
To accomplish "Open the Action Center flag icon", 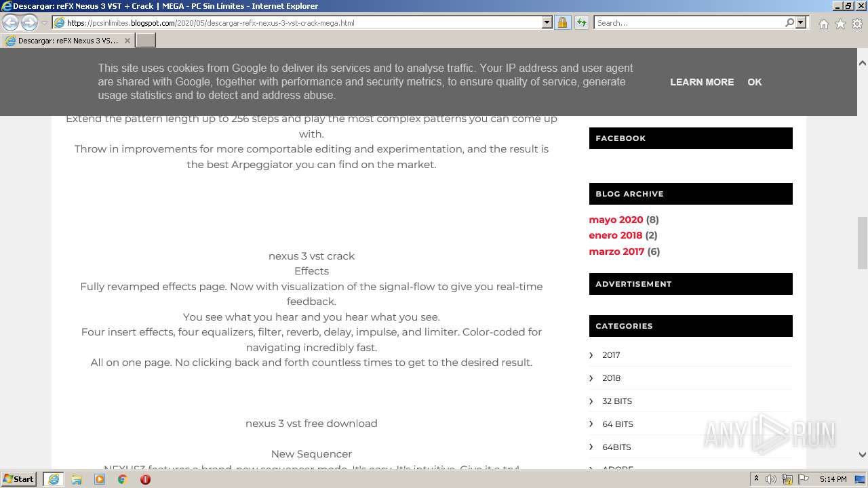I will click(804, 479).
